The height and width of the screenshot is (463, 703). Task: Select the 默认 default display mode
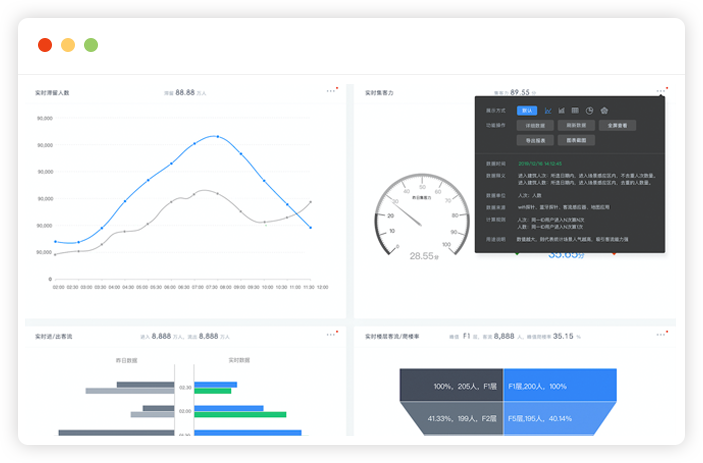point(527,110)
